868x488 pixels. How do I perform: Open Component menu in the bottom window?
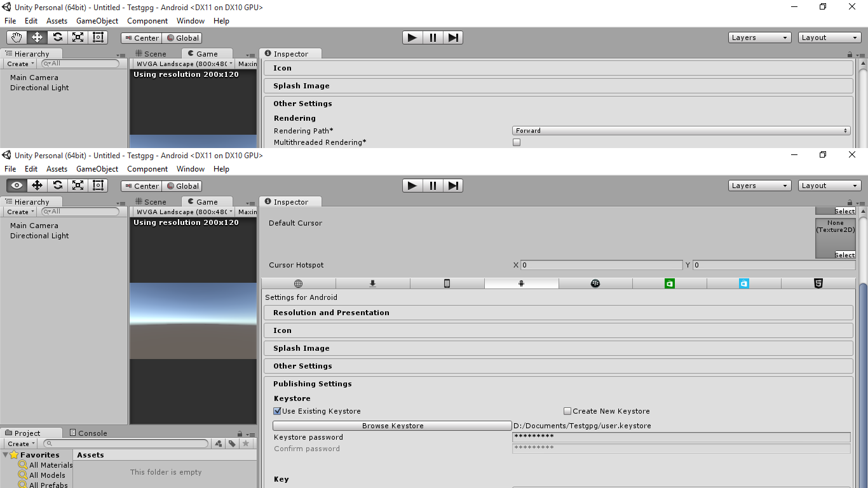[147, 169]
